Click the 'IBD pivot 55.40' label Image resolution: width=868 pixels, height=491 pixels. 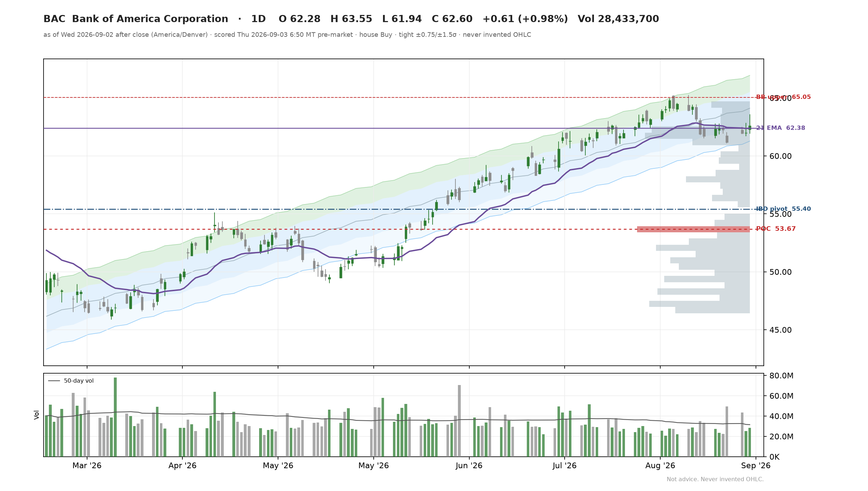click(x=783, y=209)
